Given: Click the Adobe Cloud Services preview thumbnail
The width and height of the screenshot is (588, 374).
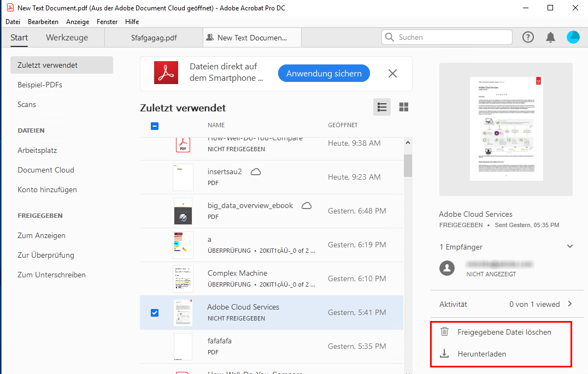Looking at the screenshot, I should click(x=506, y=128).
